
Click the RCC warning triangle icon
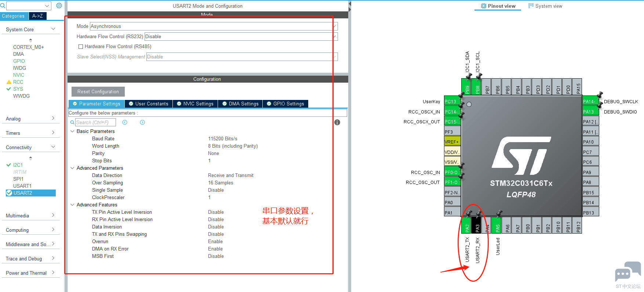(x=9, y=82)
